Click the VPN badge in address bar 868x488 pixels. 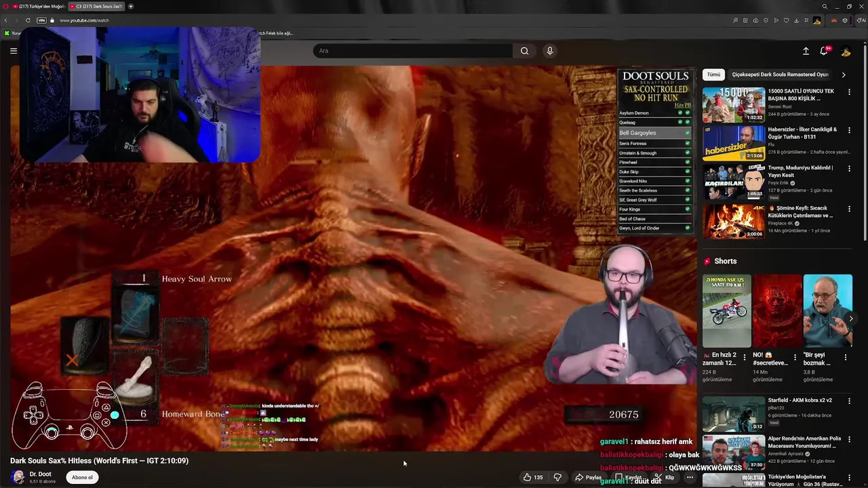coord(41,20)
